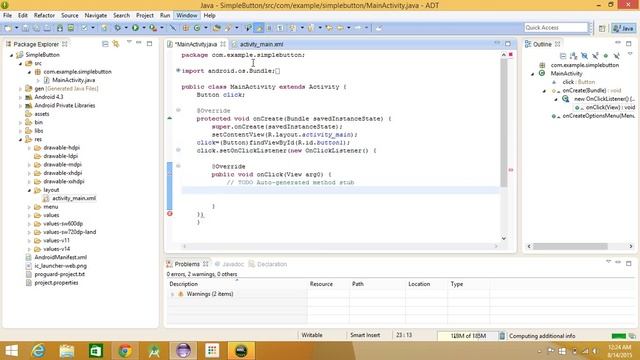Toggle Mark Occurrences in toolbar
The height and width of the screenshot is (360, 640).
pyautogui.click(x=259, y=28)
